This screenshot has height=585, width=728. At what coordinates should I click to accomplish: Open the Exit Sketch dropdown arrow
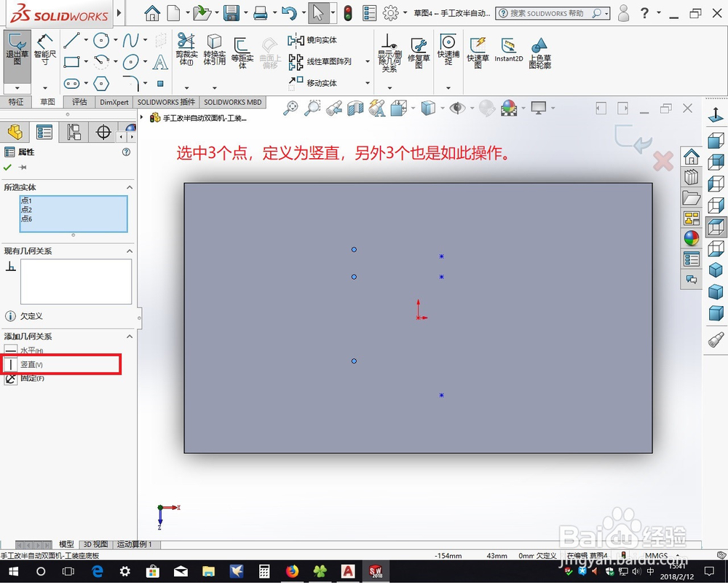pyautogui.click(x=17, y=88)
